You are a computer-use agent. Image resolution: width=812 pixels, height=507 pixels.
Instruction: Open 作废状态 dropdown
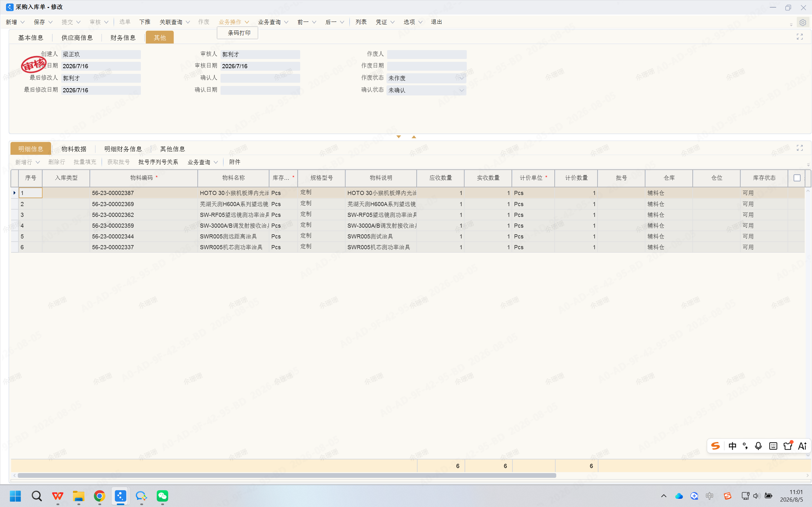461,78
